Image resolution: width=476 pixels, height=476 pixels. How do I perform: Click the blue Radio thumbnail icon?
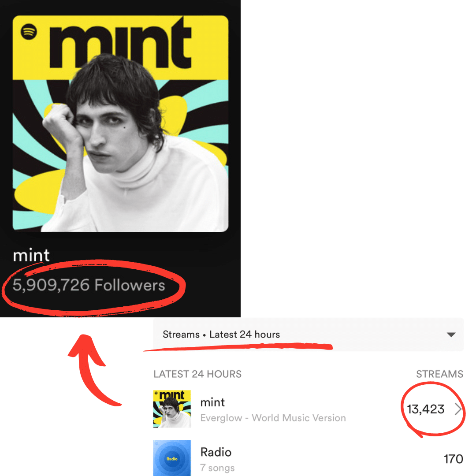click(172, 458)
